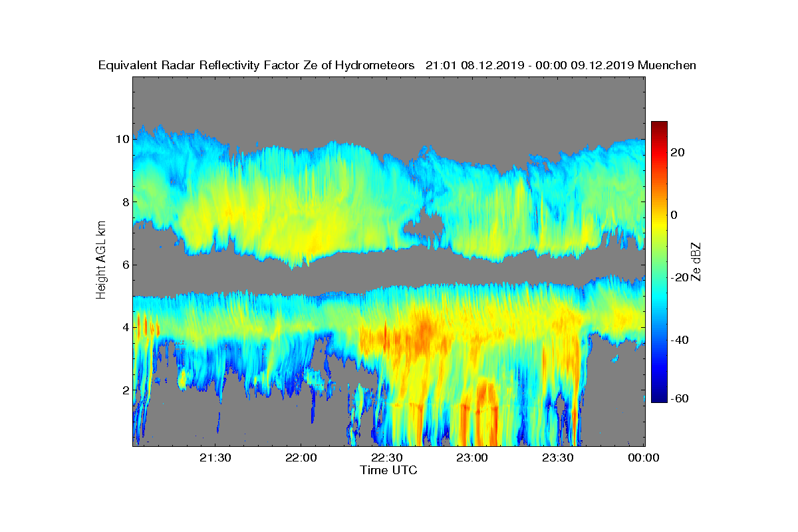Viewport: 798px width, 532px height.
Task: Click the '23:00' time axis label
Action: point(471,458)
